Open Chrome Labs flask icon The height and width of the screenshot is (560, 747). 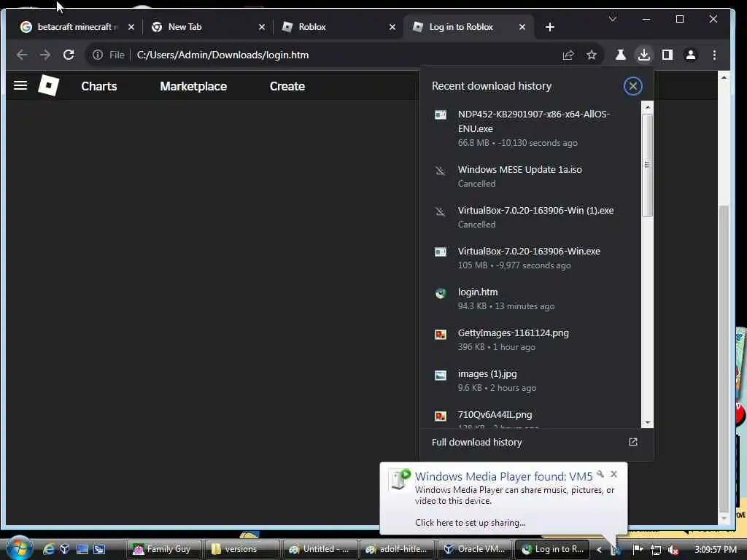pyautogui.click(x=620, y=55)
